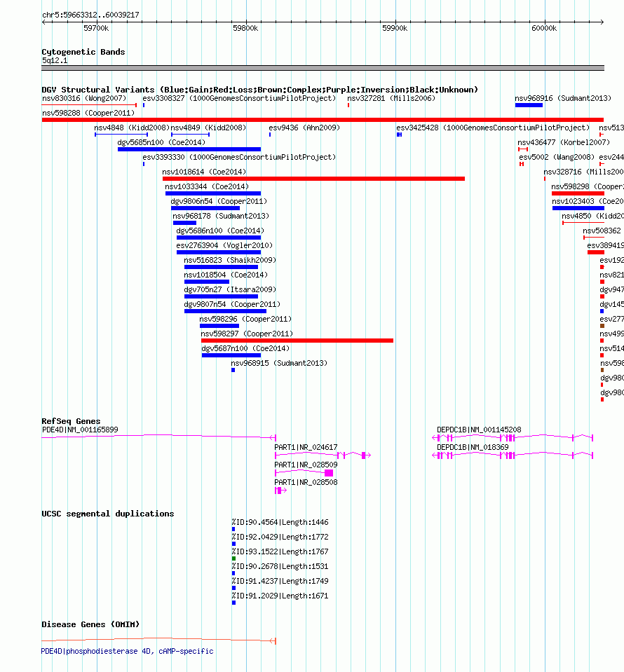This screenshot has width=624, height=672.
Task: Select the Disease Genes (OMIM) track title
Action: coord(90,624)
